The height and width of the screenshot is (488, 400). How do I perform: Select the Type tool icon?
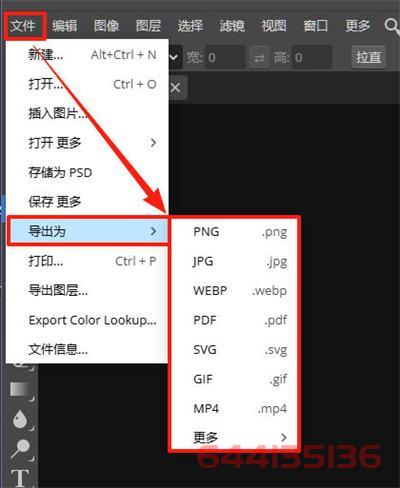pyautogui.click(x=19, y=477)
